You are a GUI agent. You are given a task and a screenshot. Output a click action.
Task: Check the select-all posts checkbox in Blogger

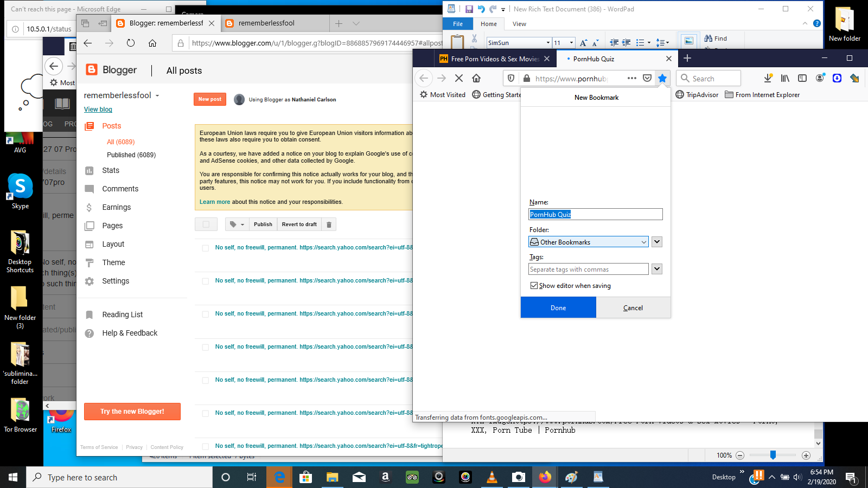pyautogui.click(x=206, y=224)
